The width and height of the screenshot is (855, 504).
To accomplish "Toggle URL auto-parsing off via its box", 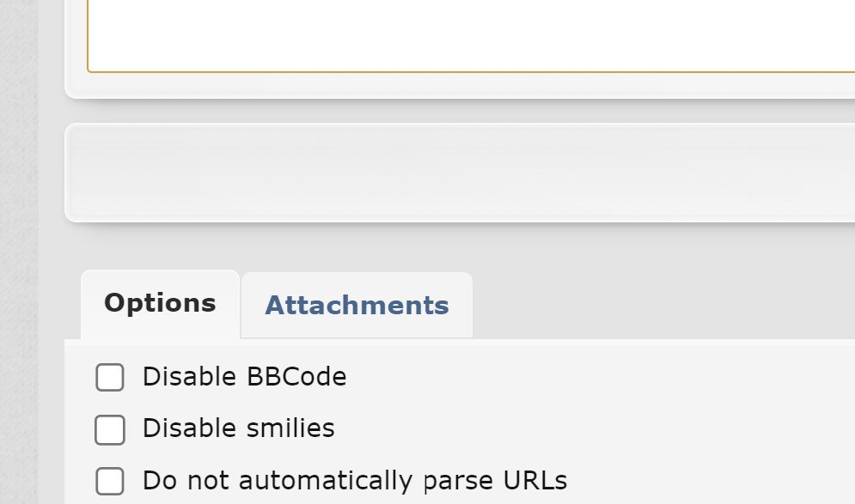I will pos(110,481).
